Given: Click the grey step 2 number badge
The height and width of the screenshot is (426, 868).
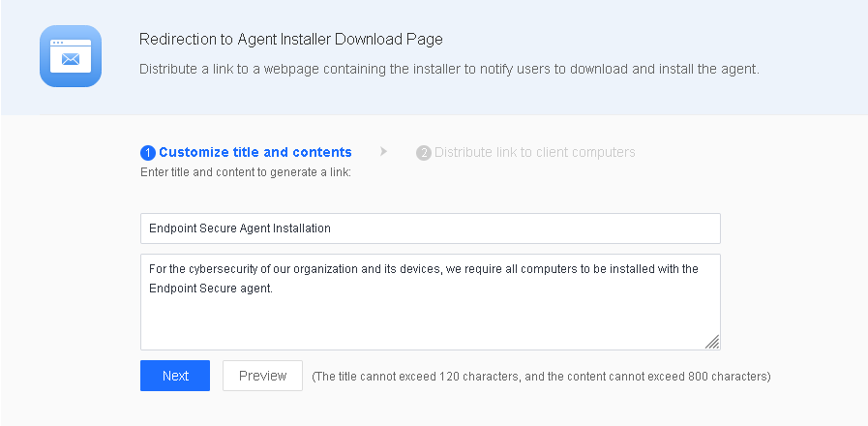Looking at the screenshot, I should [423, 153].
